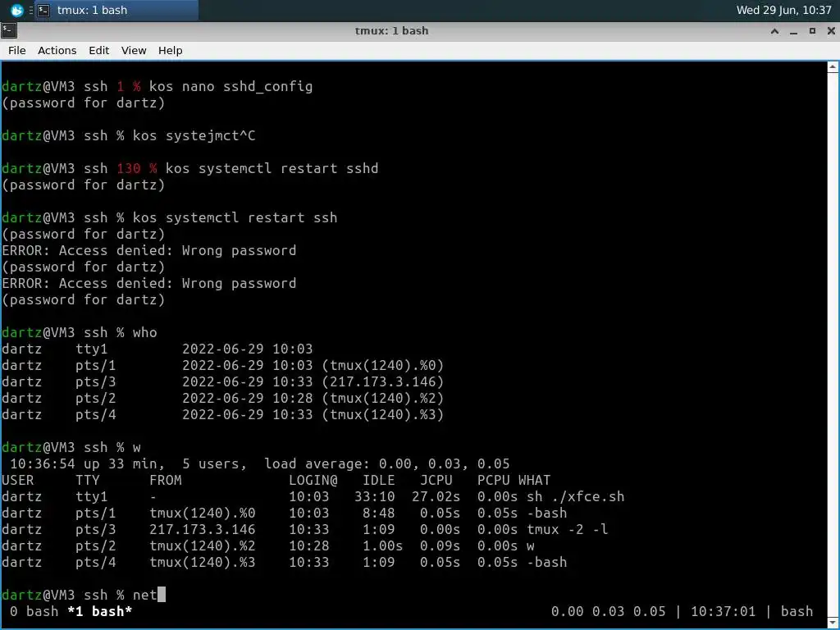Viewport: 840px width, 630px height.
Task: Open the View menu
Action: 134,50
